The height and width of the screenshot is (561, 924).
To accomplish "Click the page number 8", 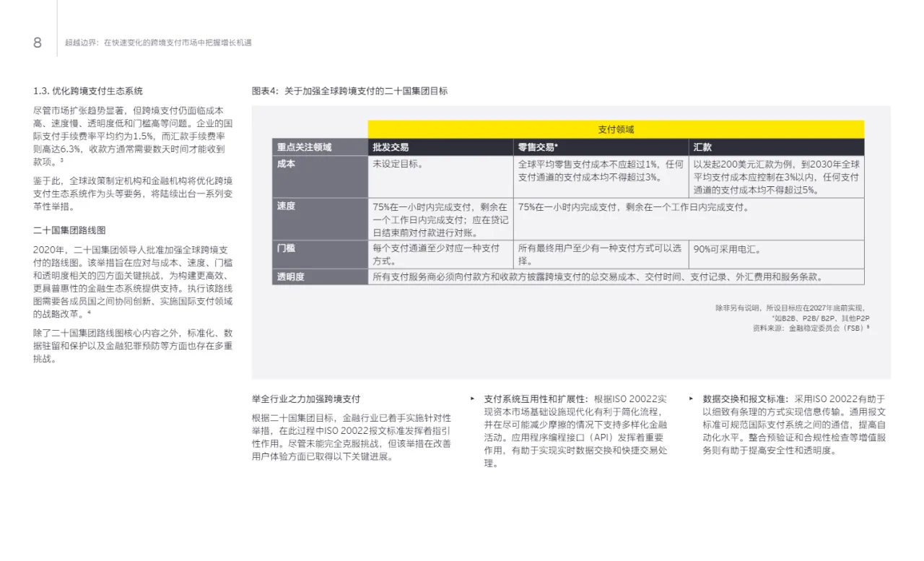I will (38, 43).
